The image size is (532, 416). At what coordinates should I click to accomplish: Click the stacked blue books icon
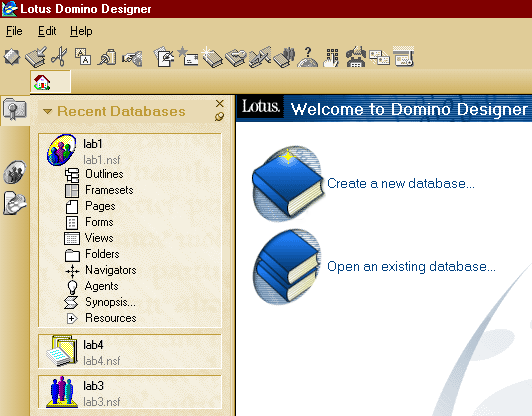click(287, 267)
